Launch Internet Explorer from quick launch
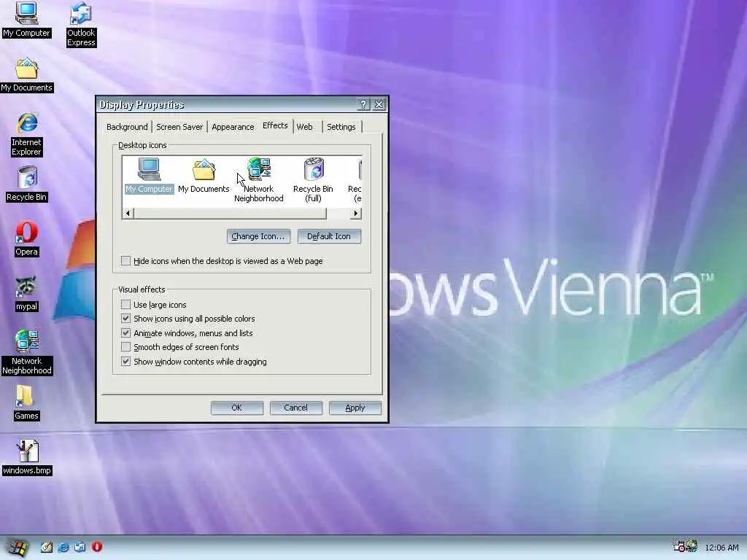The height and width of the screenshot is (560, 747). [63, 547]
